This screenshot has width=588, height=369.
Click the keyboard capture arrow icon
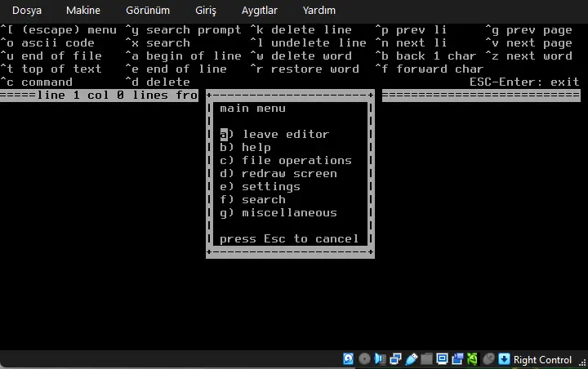click(504, 359)
